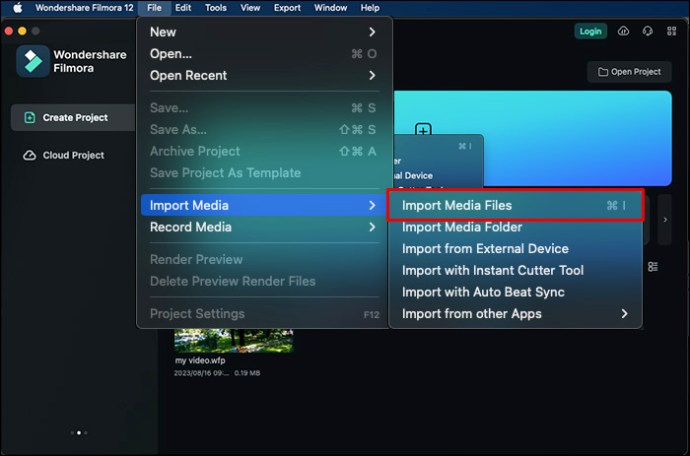
Task: Open the cloud upload icon in header
Action: 625,31
